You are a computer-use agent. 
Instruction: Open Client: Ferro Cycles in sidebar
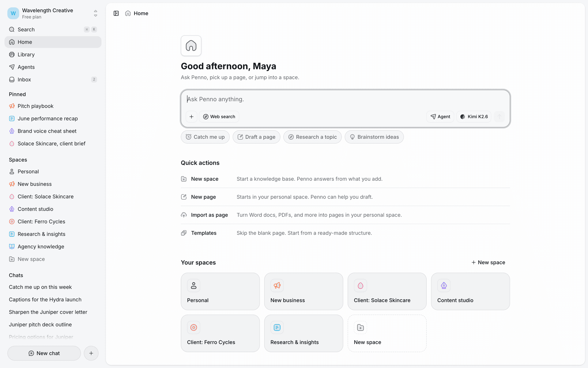53,221
